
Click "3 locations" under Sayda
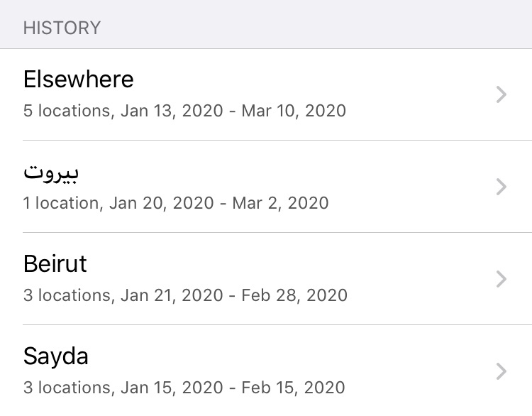click(67, 388)
